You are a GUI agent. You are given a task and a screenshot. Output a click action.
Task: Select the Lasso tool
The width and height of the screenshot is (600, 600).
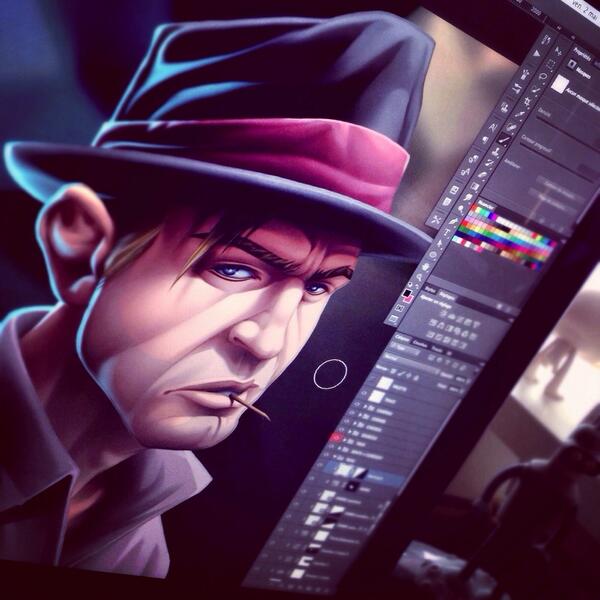(543, 77)
